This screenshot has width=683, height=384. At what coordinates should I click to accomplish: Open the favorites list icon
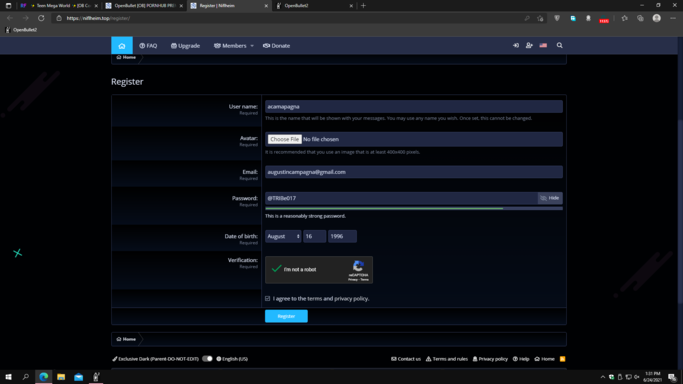625,18
